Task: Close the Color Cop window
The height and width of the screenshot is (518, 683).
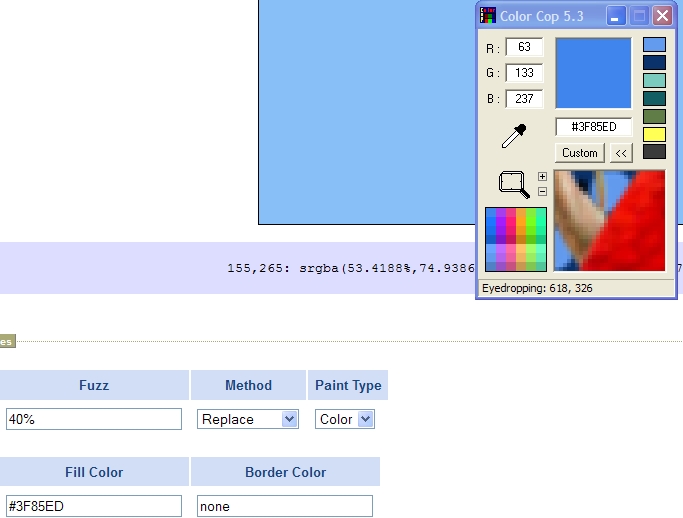Action: 662,16
